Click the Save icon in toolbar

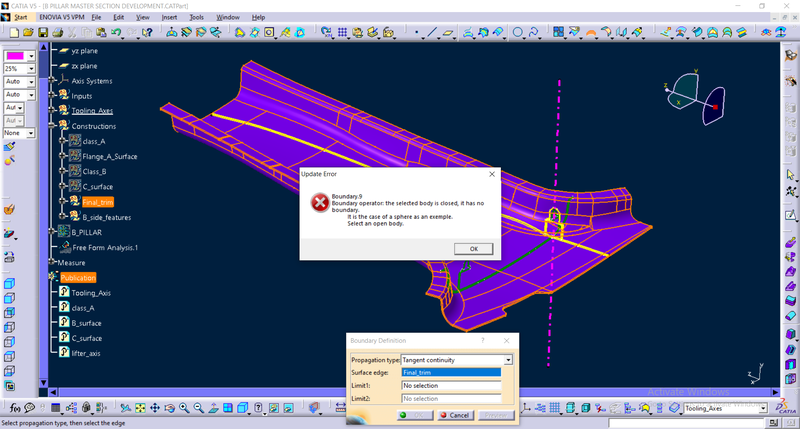tap(42, 33)
